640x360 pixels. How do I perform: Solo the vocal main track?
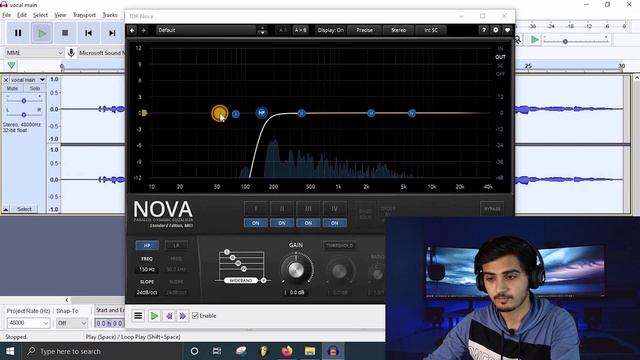[35, 88]
